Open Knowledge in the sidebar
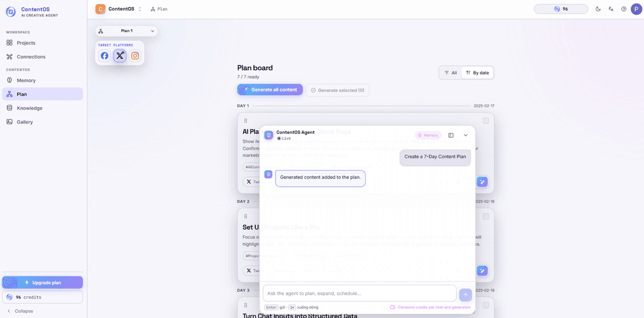This screenshot has width=644, height=318. [42, 108]
